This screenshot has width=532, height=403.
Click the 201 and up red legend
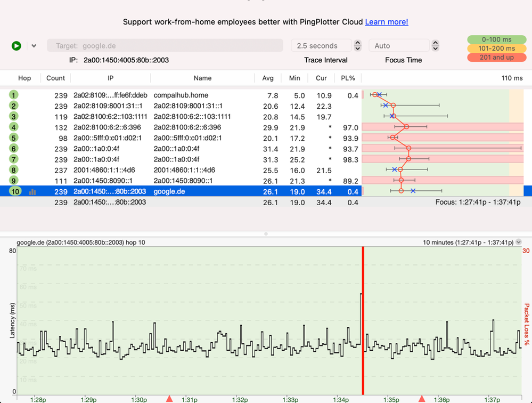pyautogui.click(x=497, y=58)
